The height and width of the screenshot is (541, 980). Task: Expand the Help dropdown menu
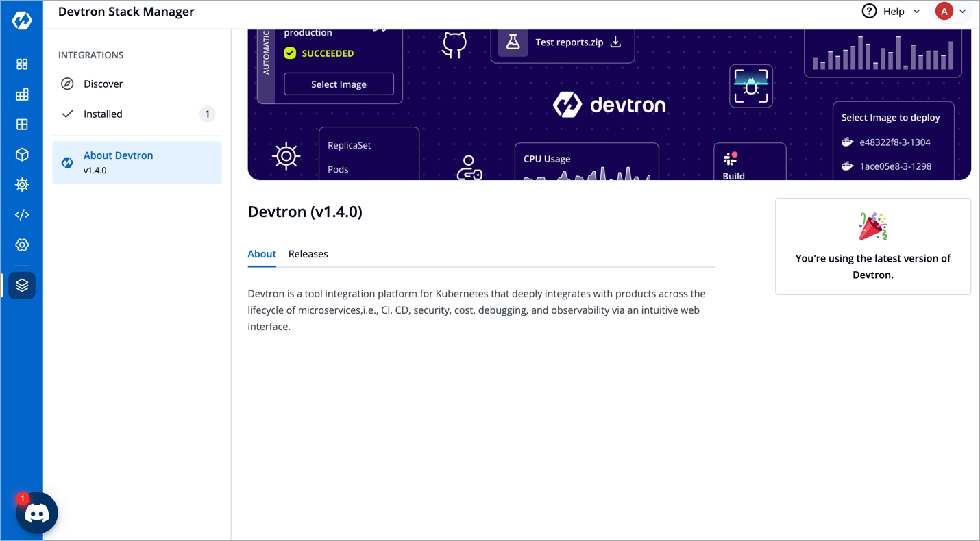click(x=892, y=12)
